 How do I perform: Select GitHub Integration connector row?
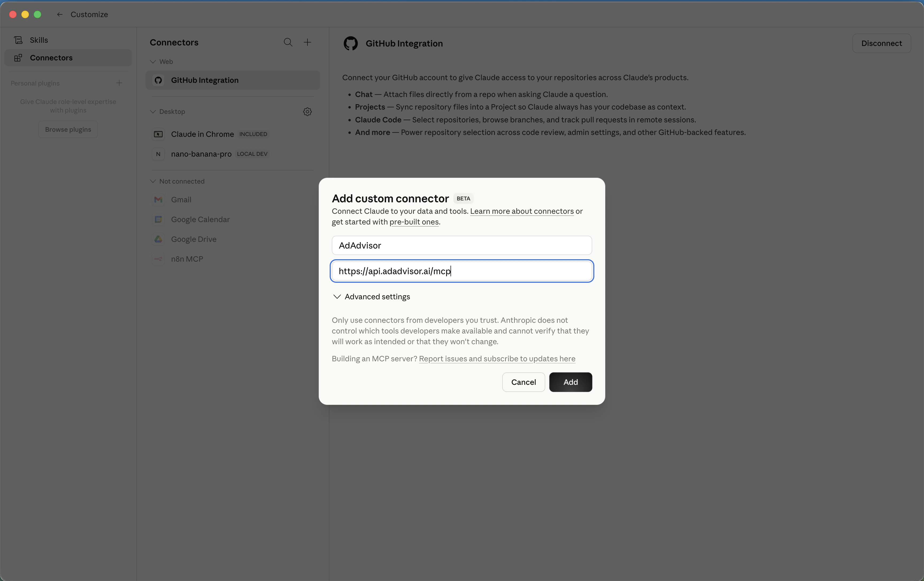point(233,80)
